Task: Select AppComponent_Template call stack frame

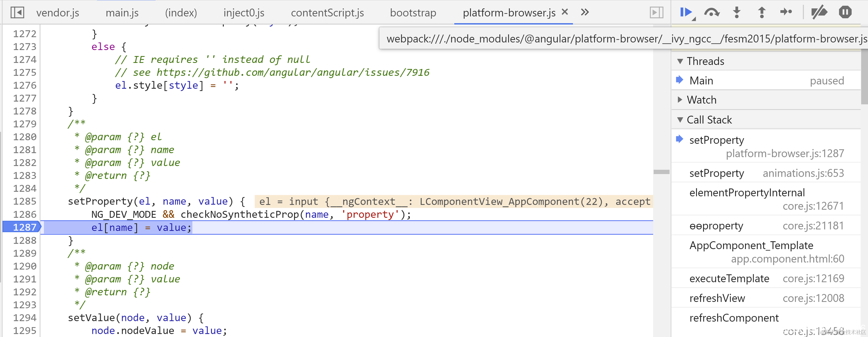Action: coord(751,246)
